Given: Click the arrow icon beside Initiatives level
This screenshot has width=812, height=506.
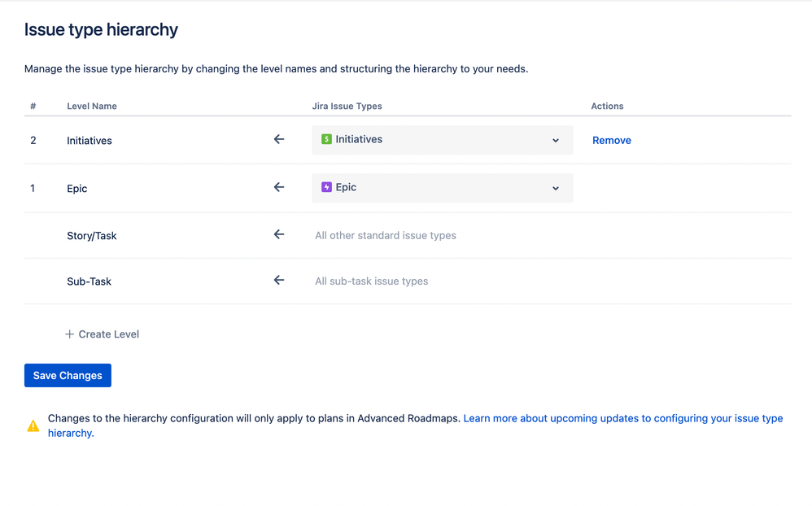Looking at the screenshot, I should click(x=279, y=140).
